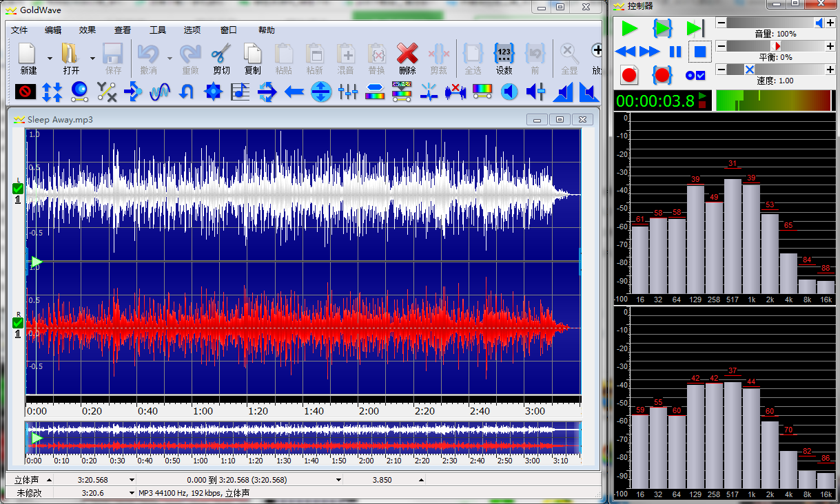Click the 剪切 scissors icon
The image size is (840, 504).
coord(221,54)
